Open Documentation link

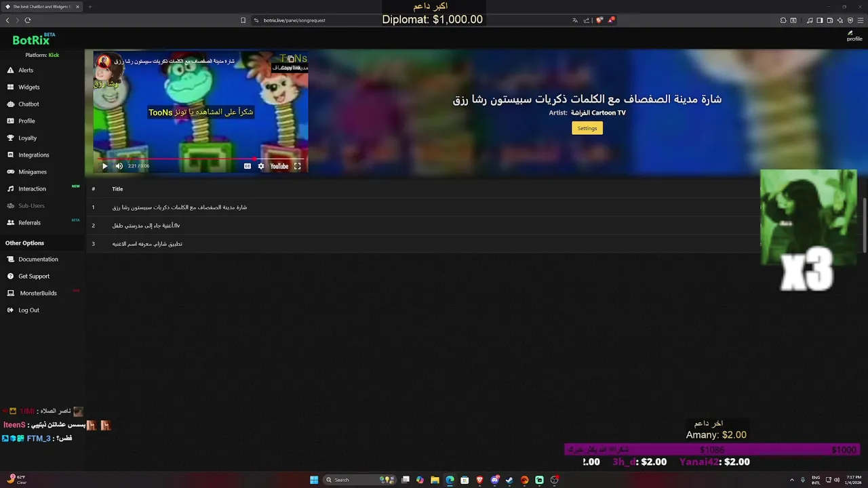tap(38, 260)
